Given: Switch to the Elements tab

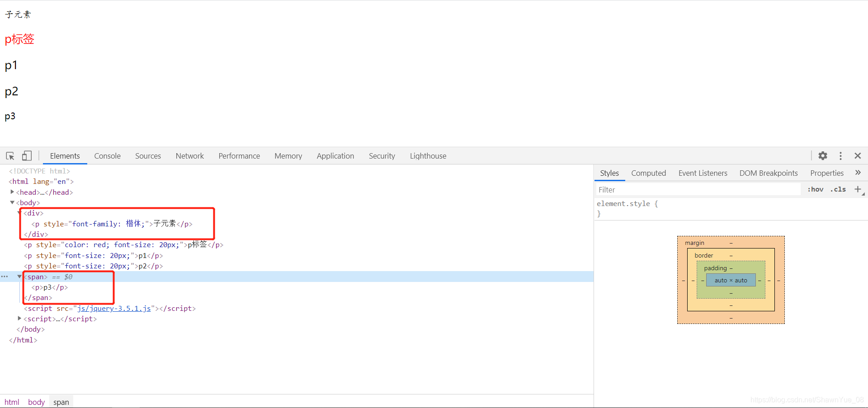Looking at the screenshot, I should coord(65,156).
